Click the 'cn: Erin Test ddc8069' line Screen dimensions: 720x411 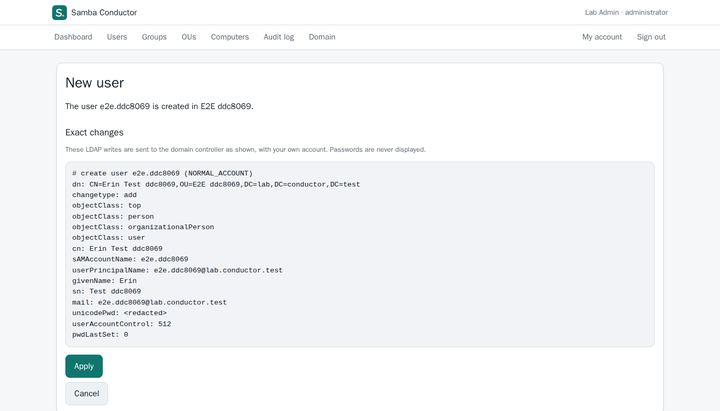point(117,248)
